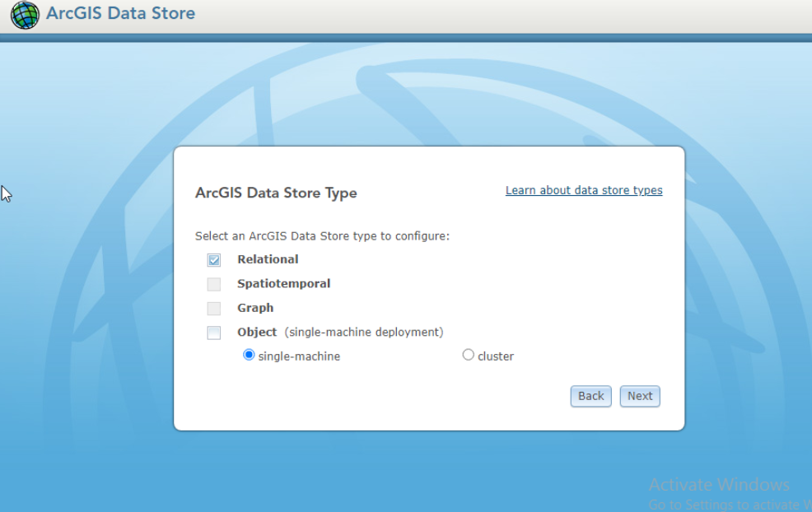The height and width of the screenshot is (512, 812).
Task: Click the Relational label text
Action: [x=268, y=259]
